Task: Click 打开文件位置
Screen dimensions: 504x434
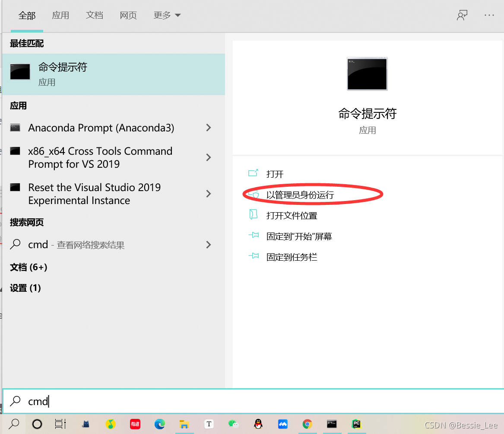Action: pyautogui.click(x=292, y=216)
